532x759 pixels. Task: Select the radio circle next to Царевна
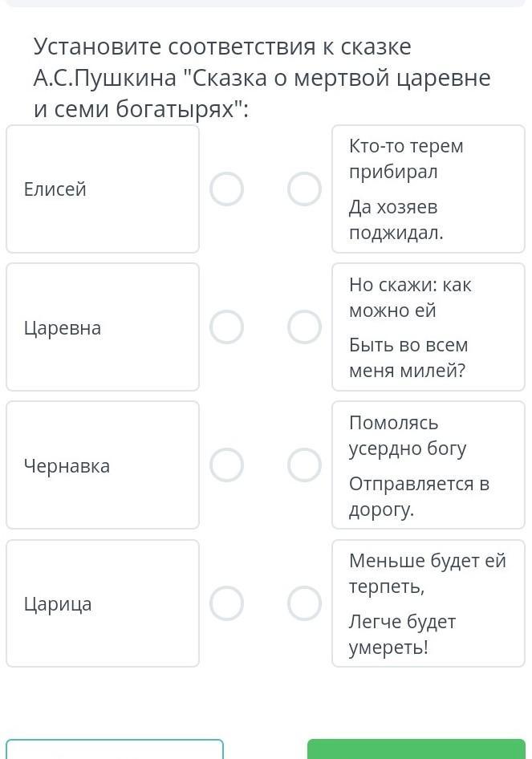point(226,327)
